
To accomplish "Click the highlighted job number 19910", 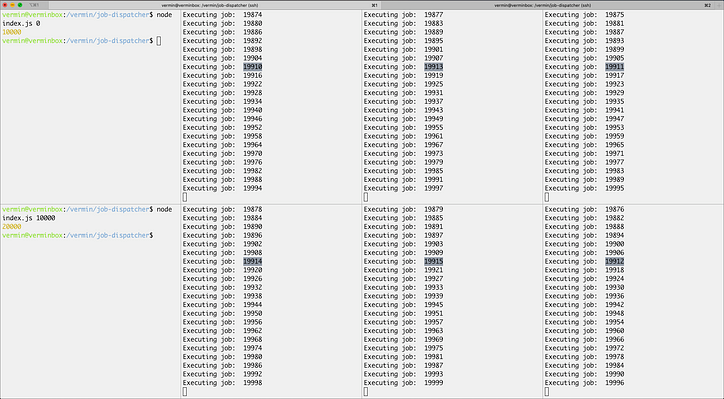I will 253,66.
